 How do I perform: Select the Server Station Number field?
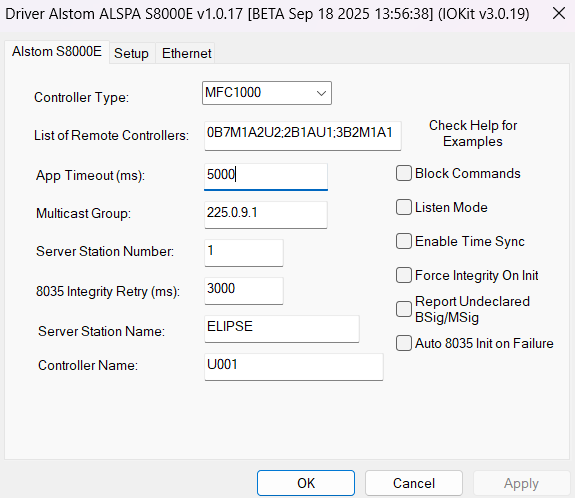tap(244, 253)
